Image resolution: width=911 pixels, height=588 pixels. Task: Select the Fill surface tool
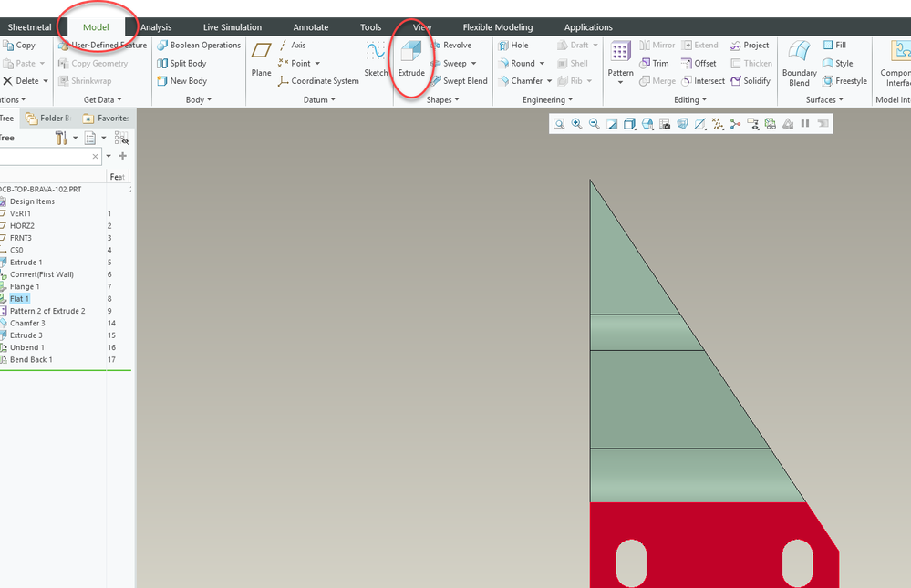click(x=834, y=46)
